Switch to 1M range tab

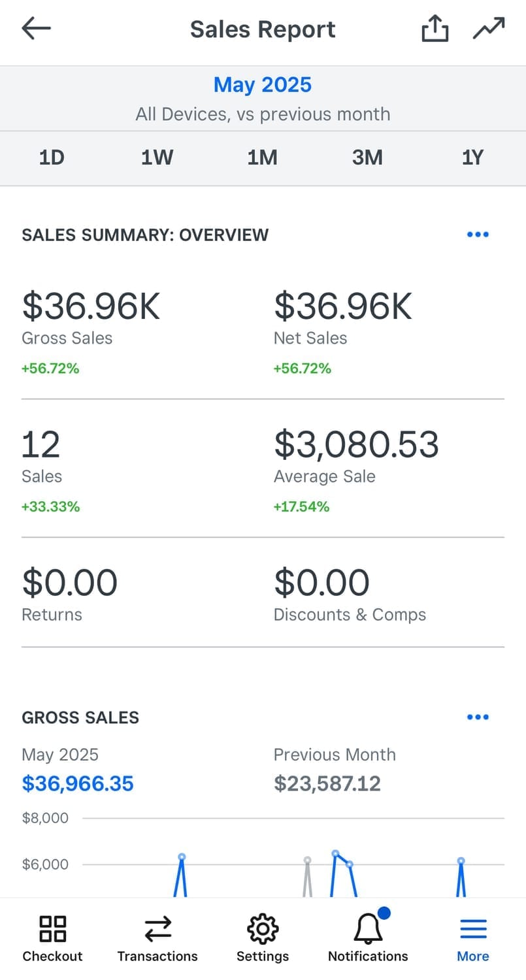pos(262,157)
